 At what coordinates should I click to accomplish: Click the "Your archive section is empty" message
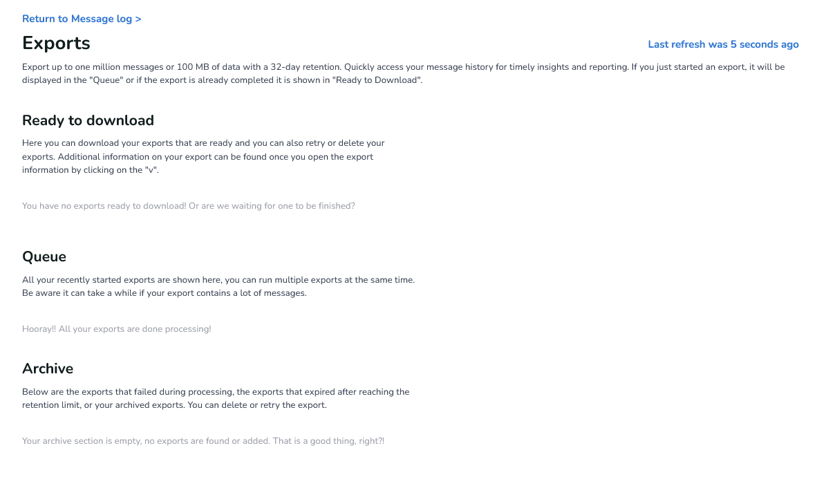tap(203, 441)
